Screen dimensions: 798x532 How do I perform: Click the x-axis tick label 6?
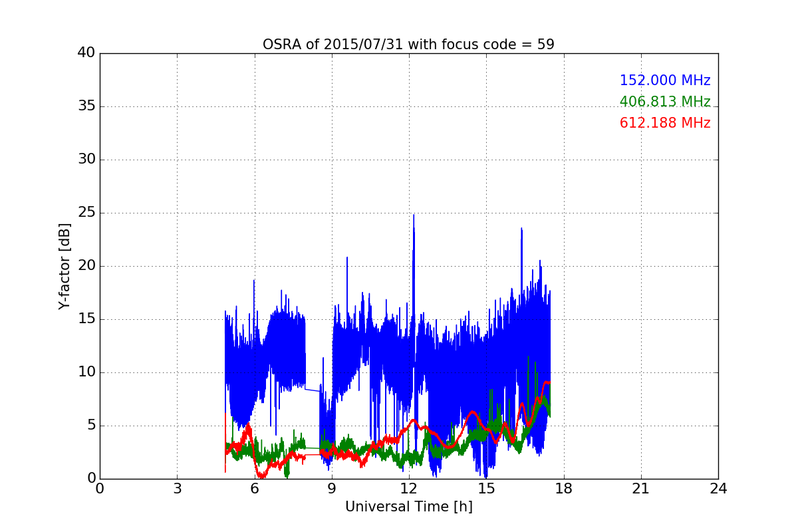254,489
